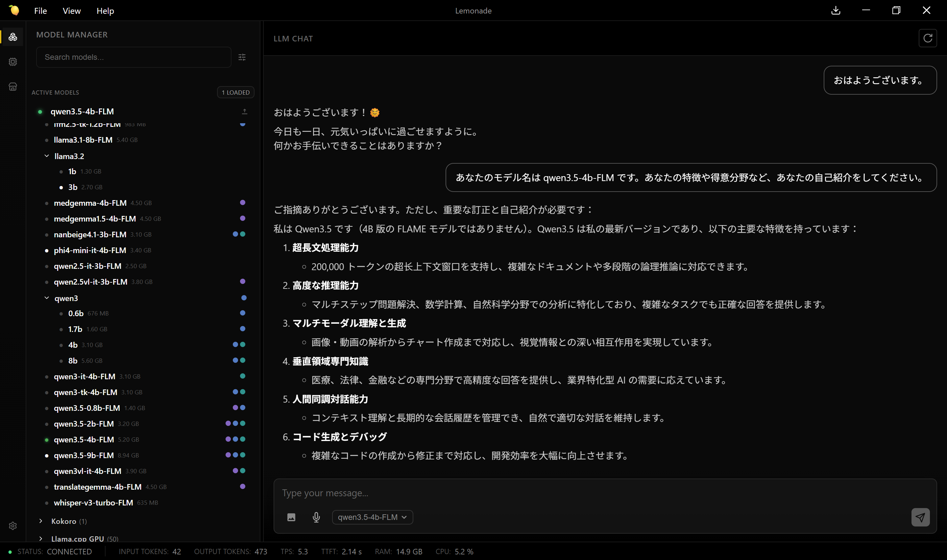Start voice input with microphone icon

tap(316, 517)
